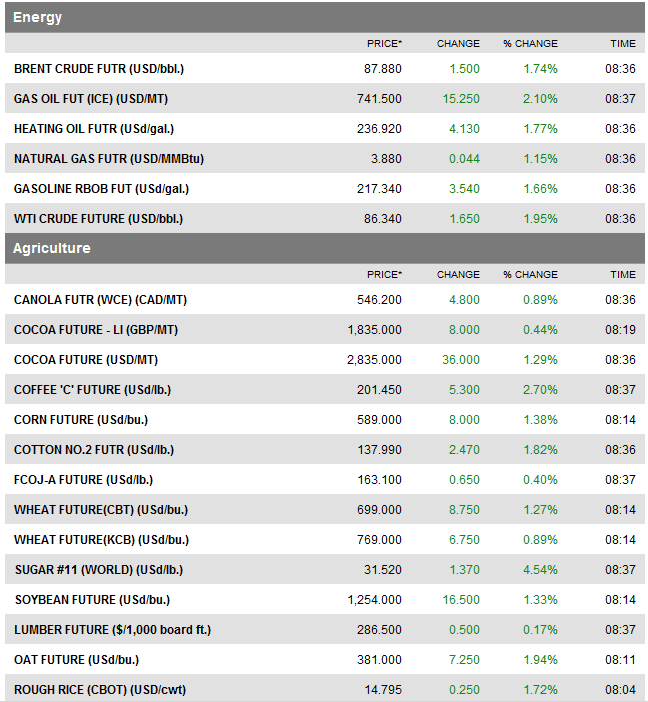Click the Lumber Future row name

point(112,630)
